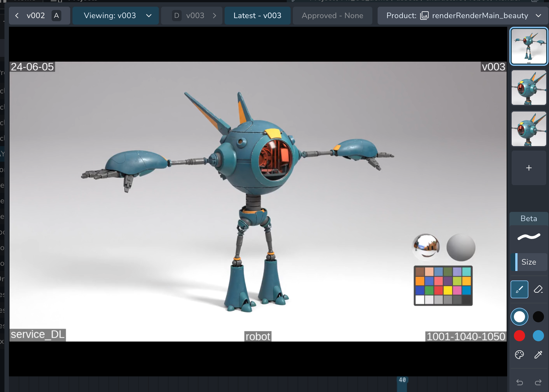
Task: Add new annotation with plus button
Action: tap(529, 168)
